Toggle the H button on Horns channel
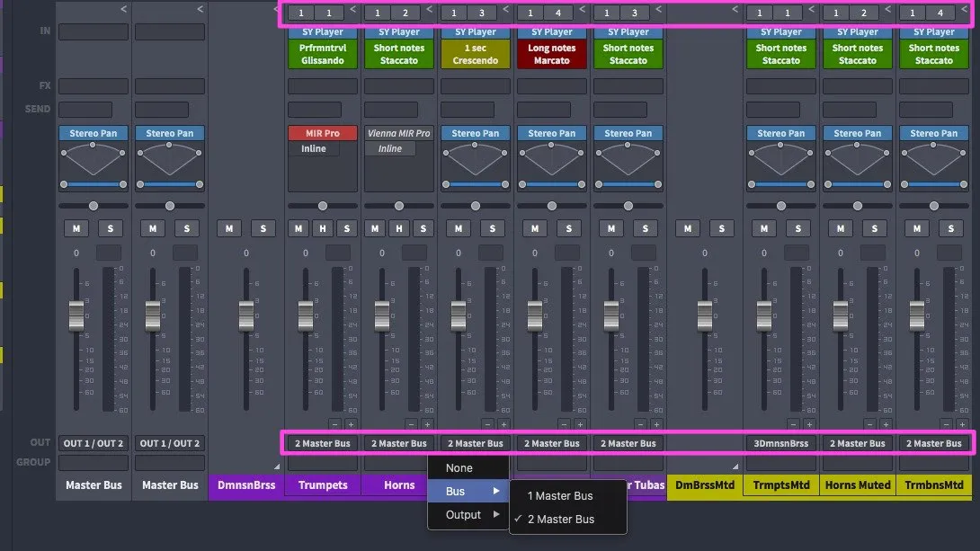Screen dimensions: 980x551 point(399,228)
